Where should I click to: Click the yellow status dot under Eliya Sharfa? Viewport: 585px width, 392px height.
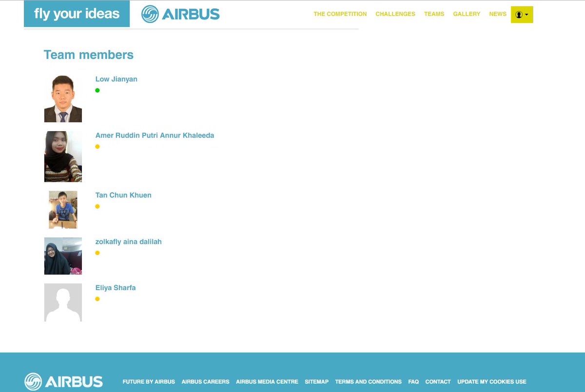click(97, 299)
